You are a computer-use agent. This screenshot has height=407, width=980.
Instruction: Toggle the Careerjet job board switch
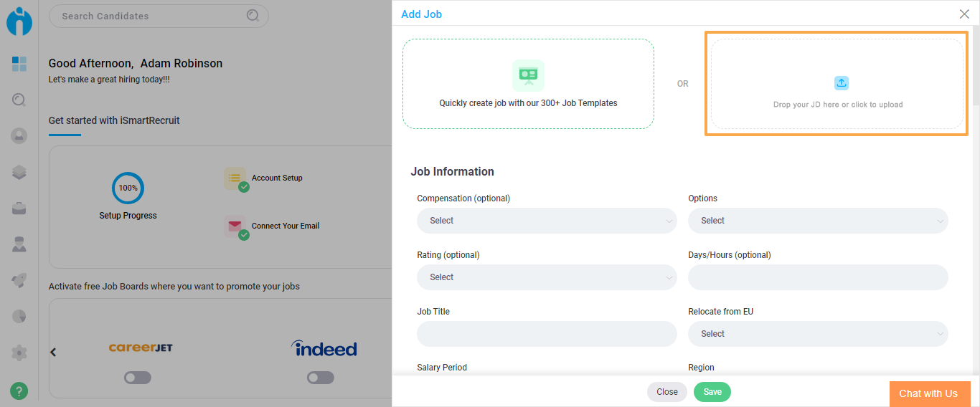click(x=138, y=378)
